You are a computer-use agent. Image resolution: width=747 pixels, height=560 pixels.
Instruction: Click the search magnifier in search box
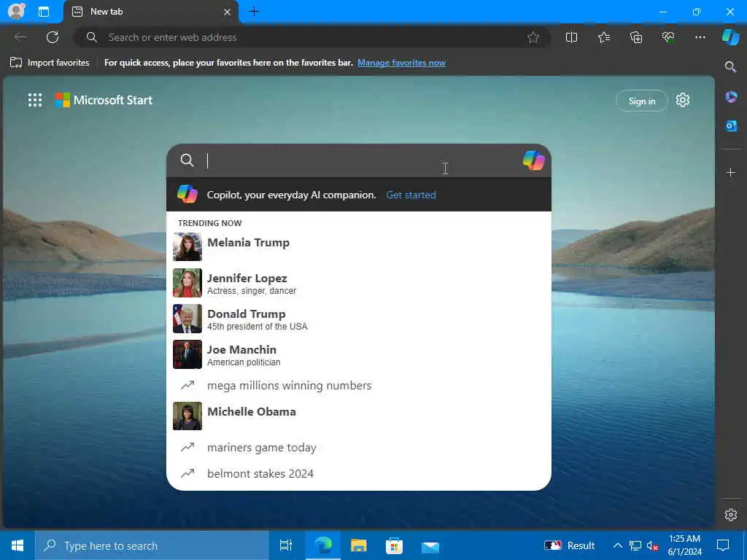(x=187, y=160)
